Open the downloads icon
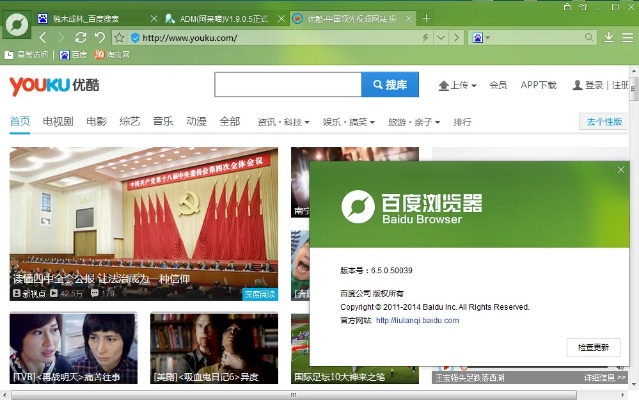 click(609, 37)
